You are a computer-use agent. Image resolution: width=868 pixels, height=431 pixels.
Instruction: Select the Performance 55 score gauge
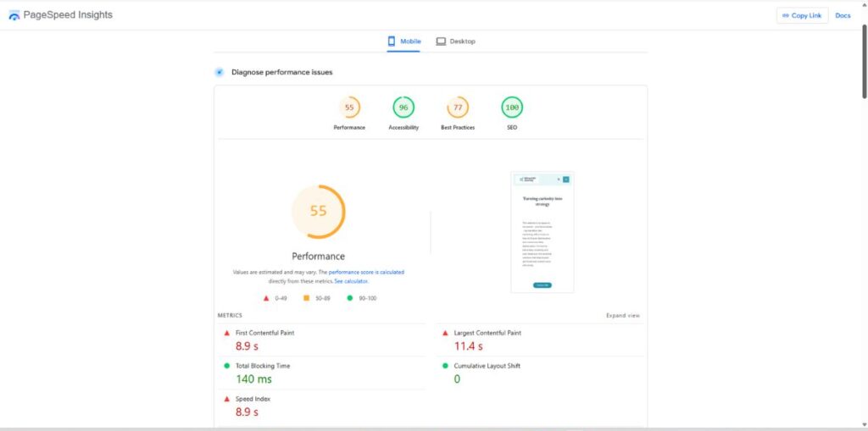[x=349, y=108]
